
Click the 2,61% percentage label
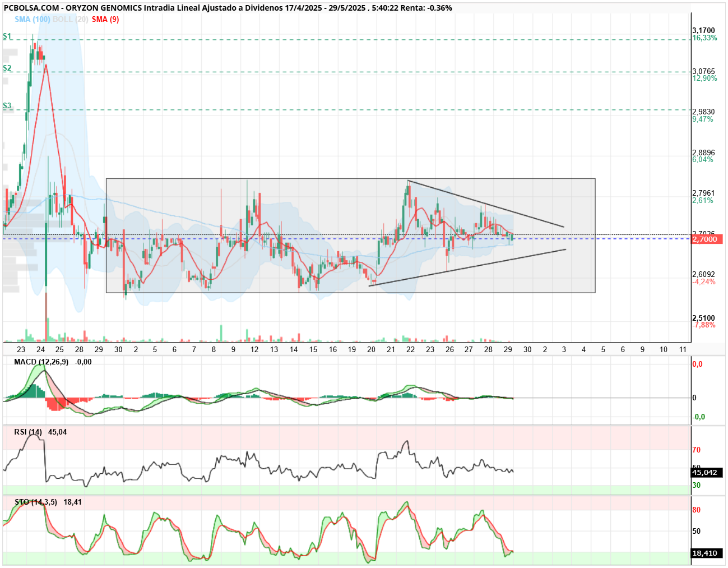pyautogui.click(x=703, y=200)
